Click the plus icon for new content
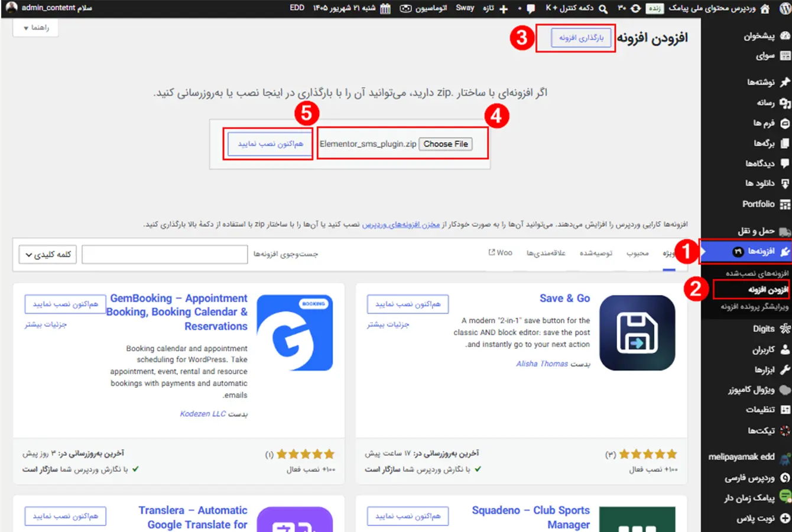 click(504, 9)
